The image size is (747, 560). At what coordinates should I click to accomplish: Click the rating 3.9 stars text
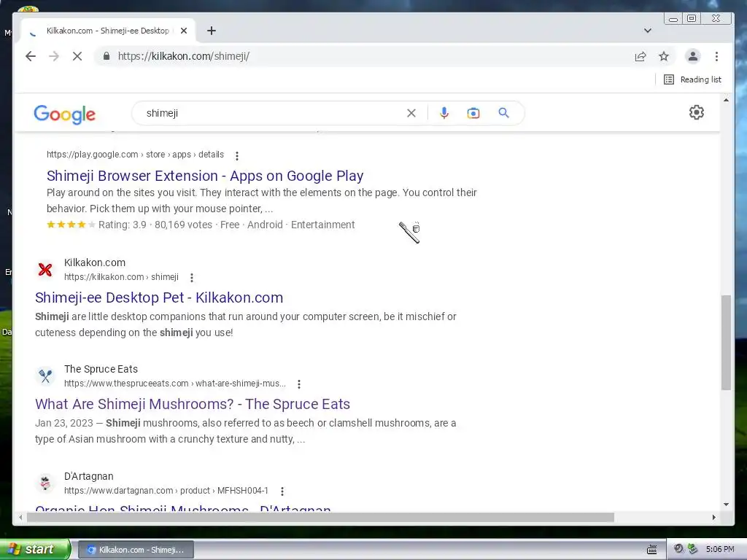point(123,225)
